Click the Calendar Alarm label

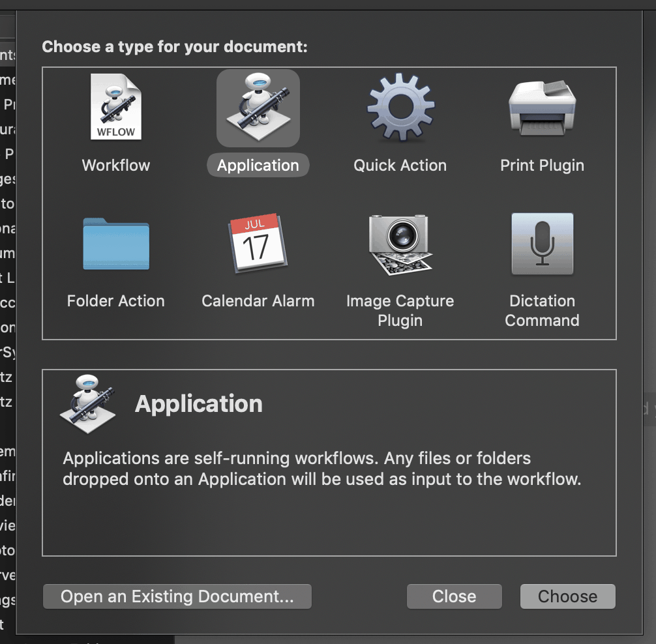(x=258, y=301)
